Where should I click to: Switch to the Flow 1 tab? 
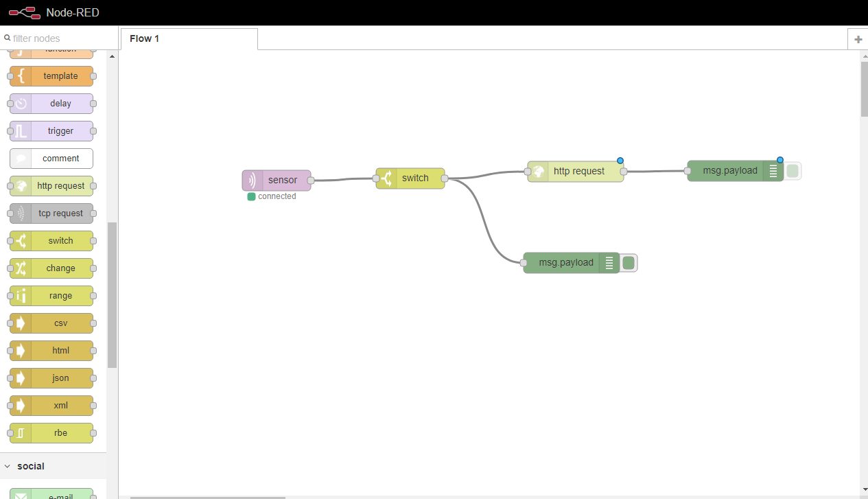[189, 39]
